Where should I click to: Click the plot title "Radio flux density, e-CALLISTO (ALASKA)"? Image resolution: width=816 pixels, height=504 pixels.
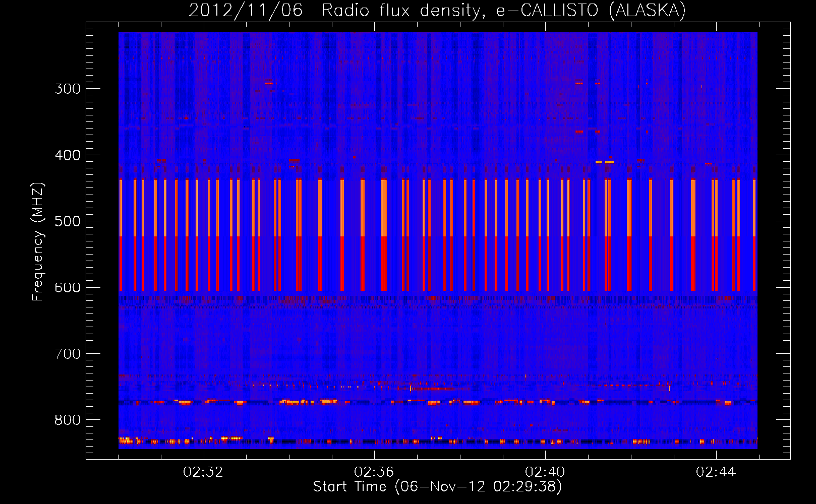[x=503, y=10]
